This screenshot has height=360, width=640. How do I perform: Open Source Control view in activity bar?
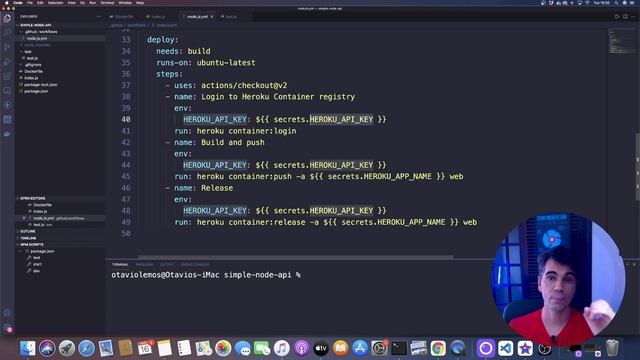click(7, 47)
